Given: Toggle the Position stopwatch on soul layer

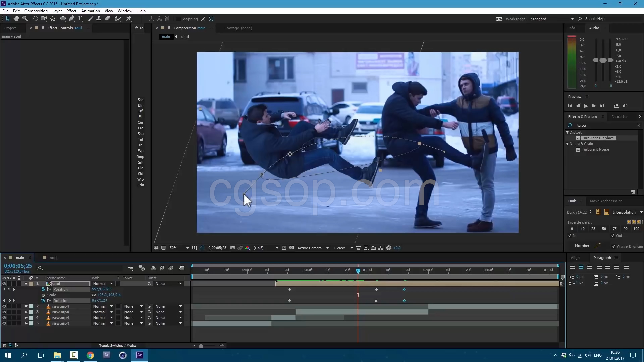Looking at the screenshot, I should click(x=43, y=289).
